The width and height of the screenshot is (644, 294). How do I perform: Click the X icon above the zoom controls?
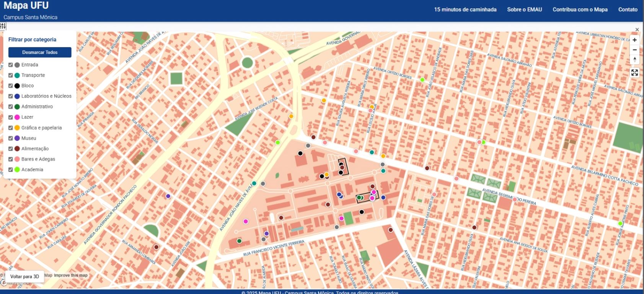pos(637,30)
